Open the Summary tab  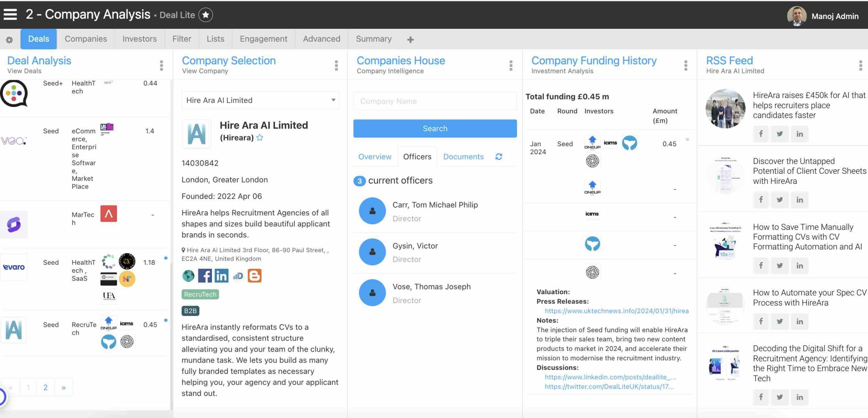coord(374,39)
